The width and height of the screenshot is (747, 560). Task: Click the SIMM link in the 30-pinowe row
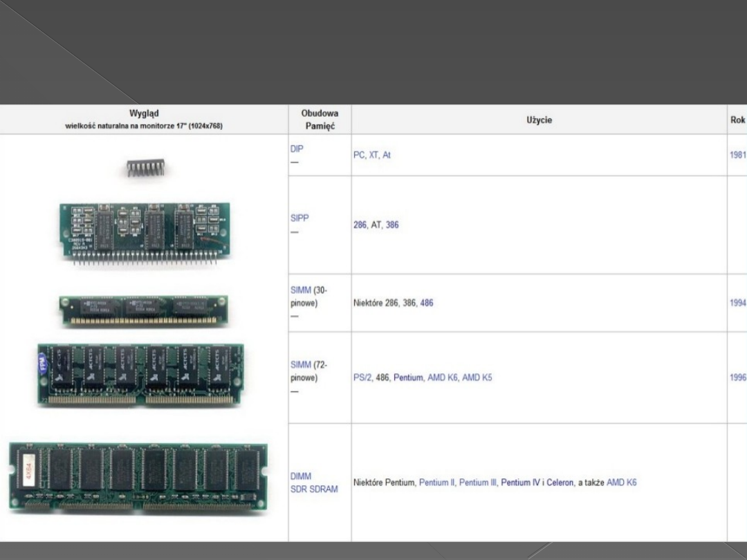pos(301,290)
